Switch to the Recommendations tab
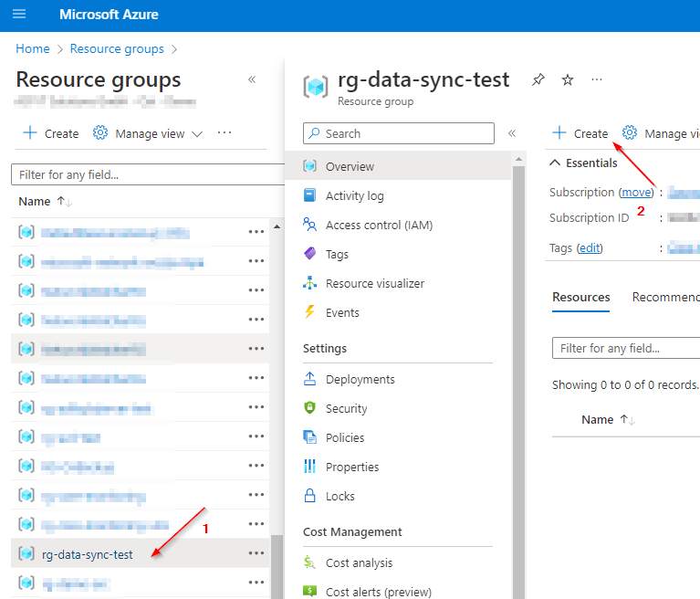Screen dimensions: 700x599 665,298
